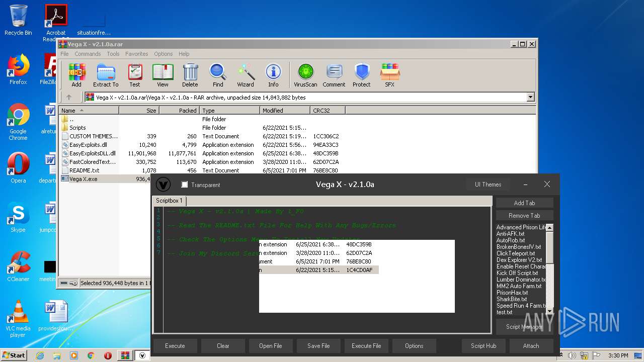Viewport: 644px width, 362px height.
Task: Open the Comment toolbar icon
Action: click(x=334, y=75)
